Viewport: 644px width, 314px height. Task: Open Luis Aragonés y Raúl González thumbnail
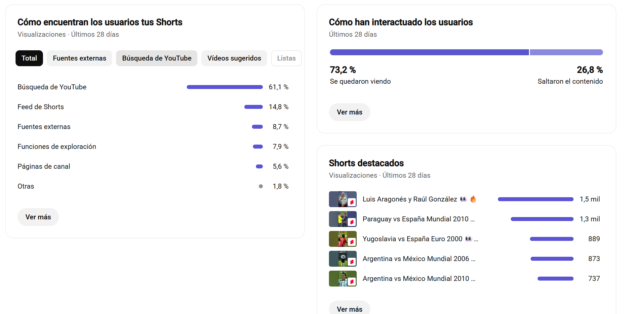click(x=343, y=199)
